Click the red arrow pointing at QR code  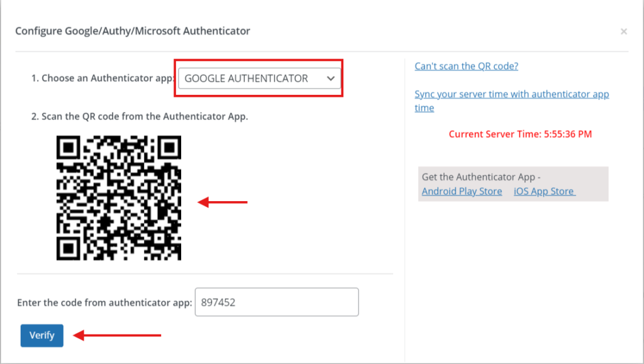pos(223,202)
